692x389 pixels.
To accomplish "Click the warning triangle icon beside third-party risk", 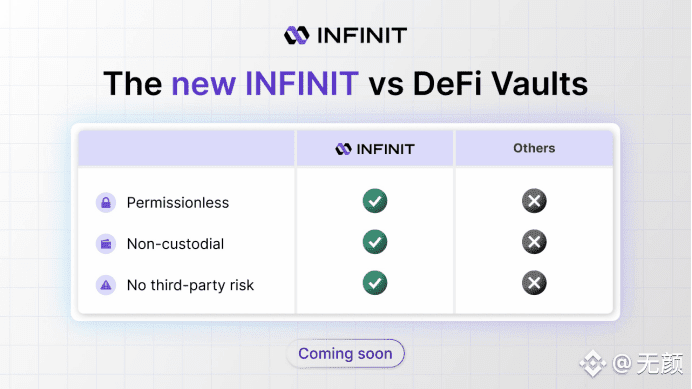I will tap(106, 285).
